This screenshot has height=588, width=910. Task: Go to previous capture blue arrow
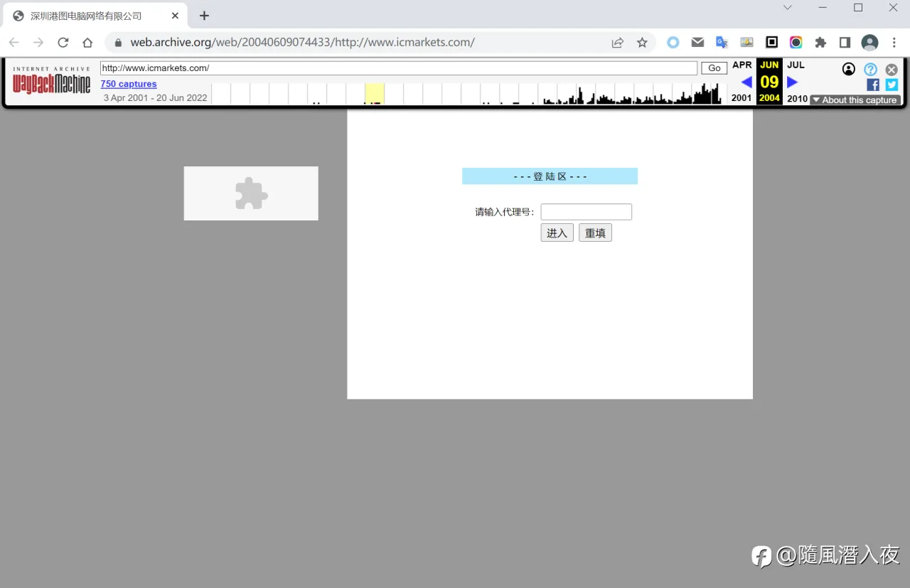(x=746, y=82)
